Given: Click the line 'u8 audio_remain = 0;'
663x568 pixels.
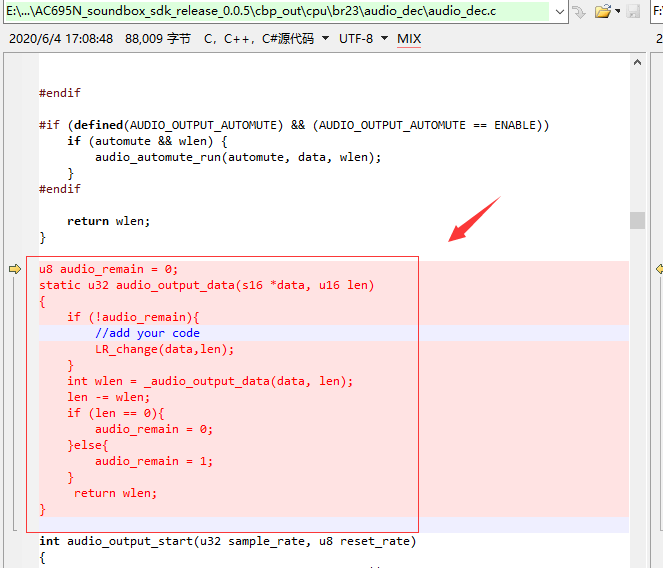Looking at the screenshot, I should click(109, 269).
